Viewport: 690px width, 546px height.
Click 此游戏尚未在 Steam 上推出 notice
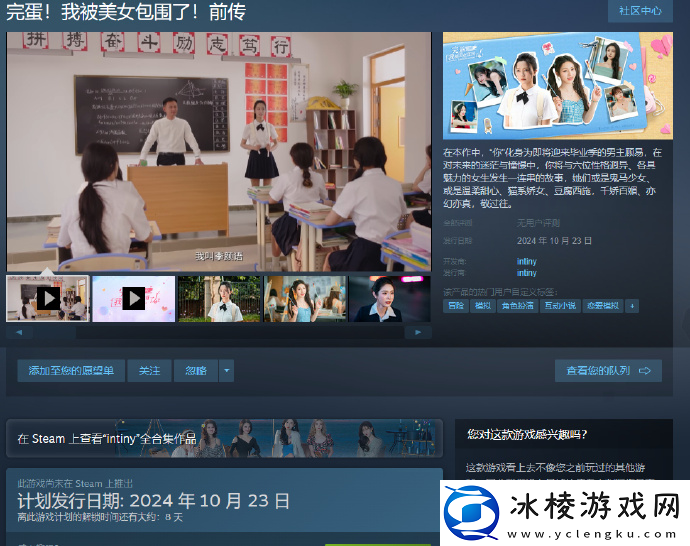[75, 484]
